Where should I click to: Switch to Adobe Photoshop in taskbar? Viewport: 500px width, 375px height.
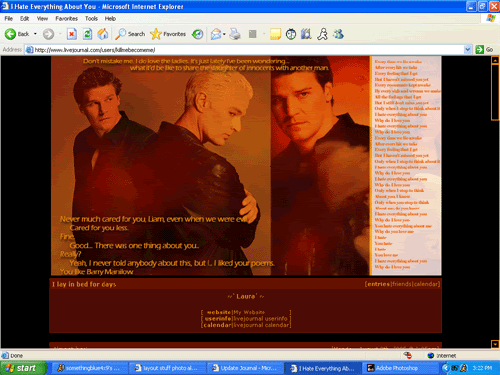[392, 368]
